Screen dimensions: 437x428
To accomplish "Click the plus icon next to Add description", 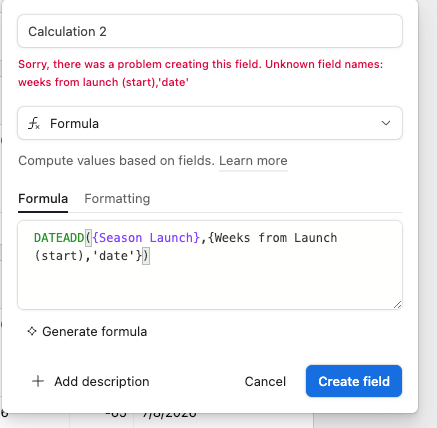I will pyautogui.click(x=38, y=381).
